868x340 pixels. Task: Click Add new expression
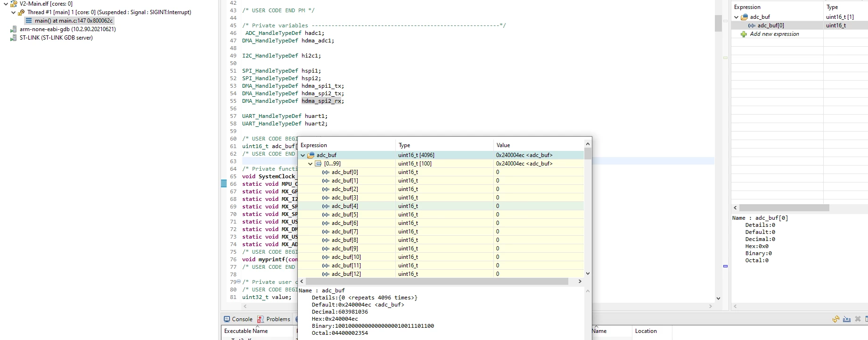(x=774, y=34)
